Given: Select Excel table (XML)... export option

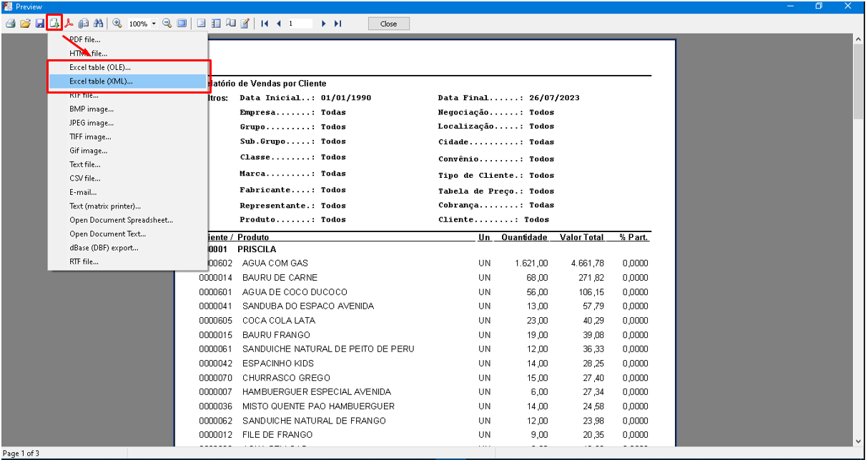Looking at the screenshot, I should (x=101, y=81).
